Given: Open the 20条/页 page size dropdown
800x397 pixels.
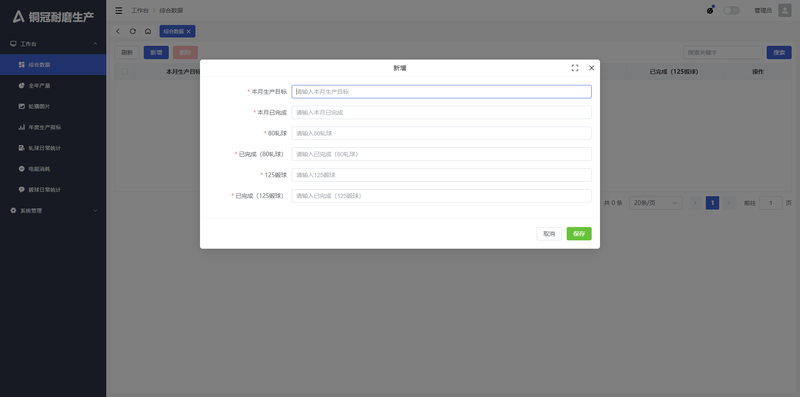Looking at the screenshot, I should click(x=655, y=203).
